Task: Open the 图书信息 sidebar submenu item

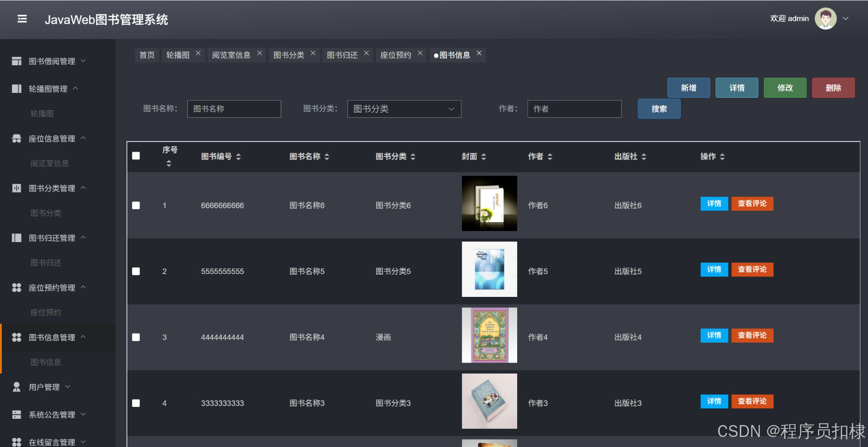Action: pos(46,362)
